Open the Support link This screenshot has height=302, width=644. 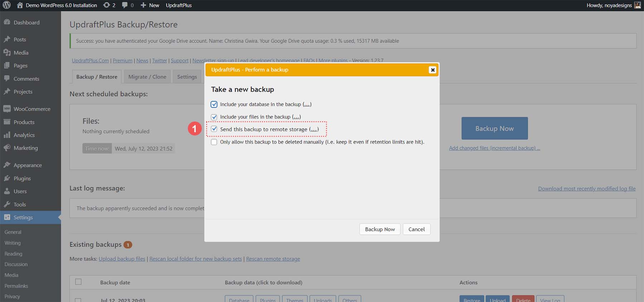180,60
